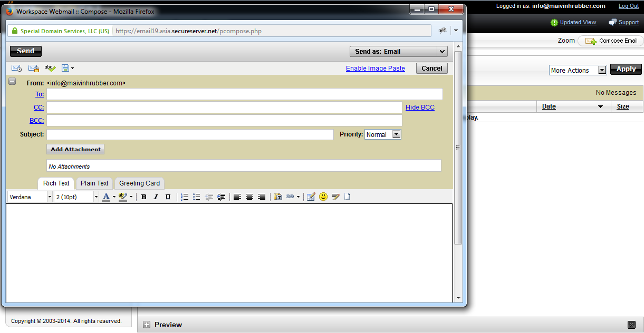Viewport: 644px width, 333px height.
Task: Click the Updated View link in main window
Action: (578, 23)
